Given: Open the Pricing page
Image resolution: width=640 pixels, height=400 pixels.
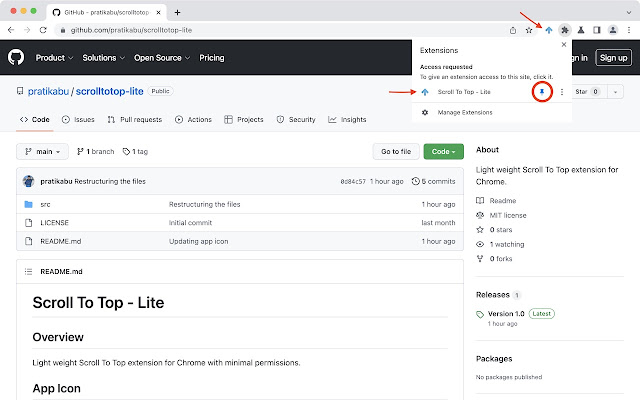Looking at the screenshot, I should pos(211,58).
